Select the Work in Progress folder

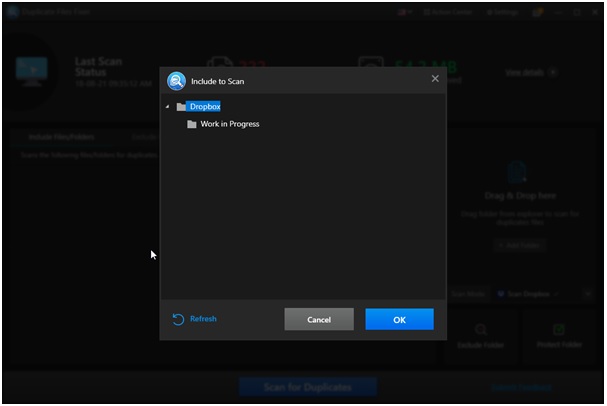tap(230, 124)
